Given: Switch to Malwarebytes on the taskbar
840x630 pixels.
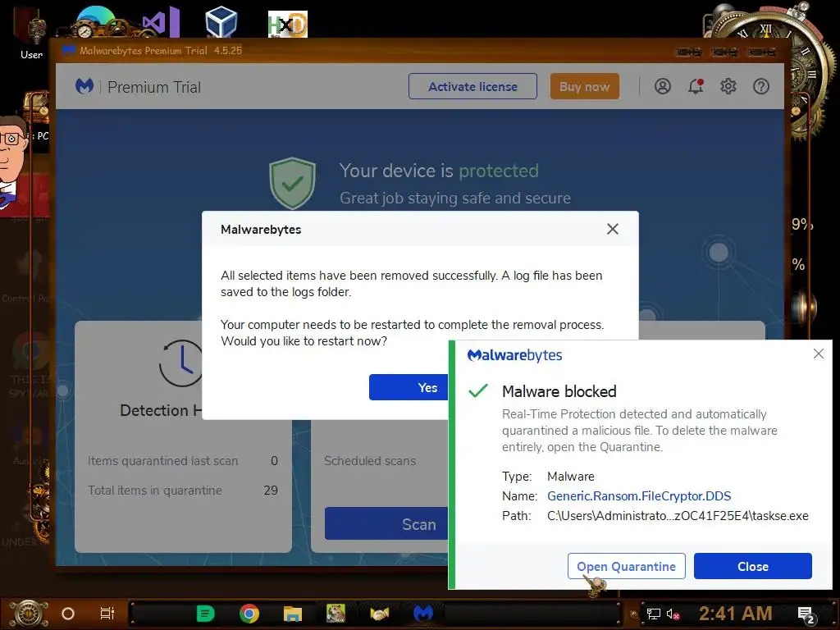Looking at the screenshot, I should coord(423,614).
